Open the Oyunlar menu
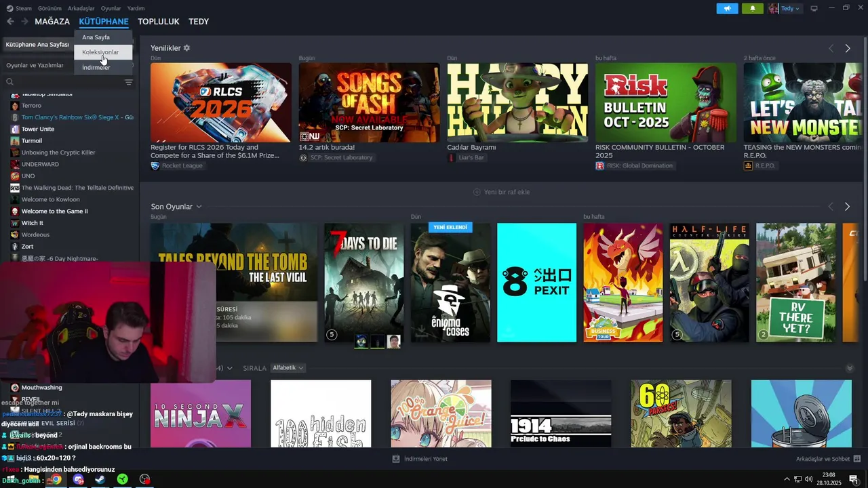Image resolution: width=868 pixels, height=488 pixels. [x=111, y=8]
